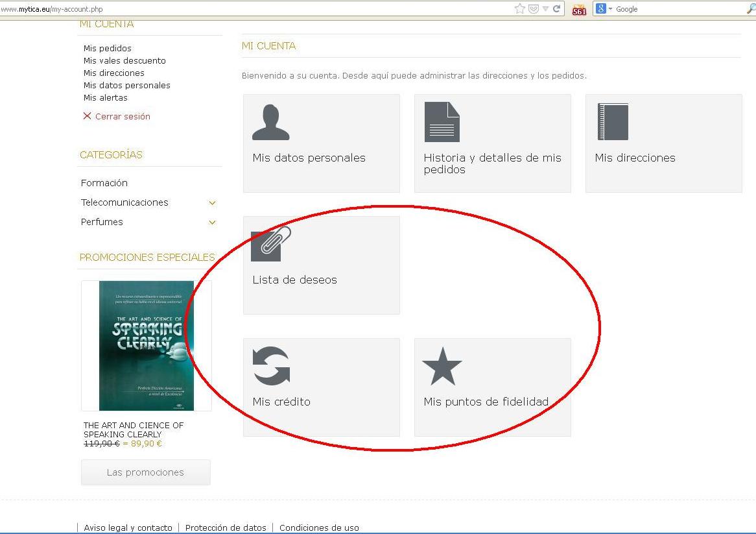Open Mis alertas link
Image resolution: width=756 pixels, height=534 pixels.
pos(106,97)
